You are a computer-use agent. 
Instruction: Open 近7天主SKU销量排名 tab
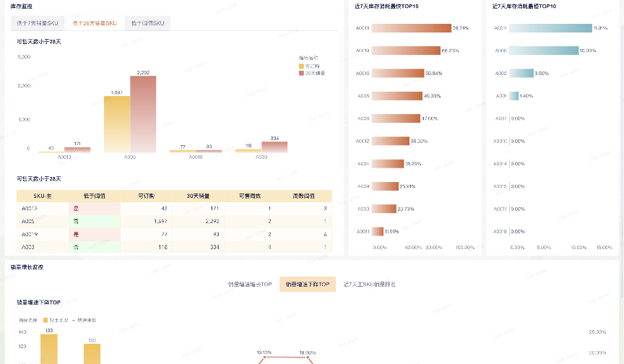[x=369, y=284]
